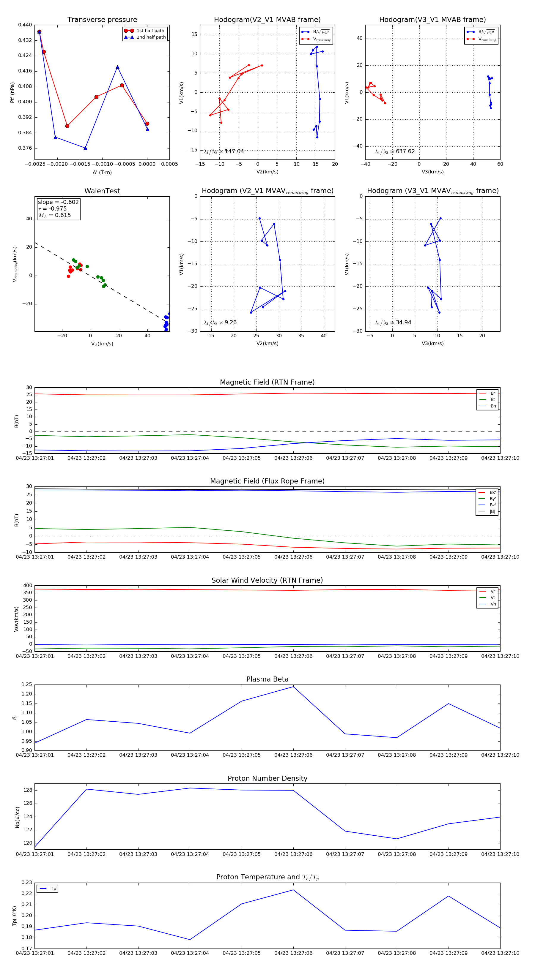Click the "Vsw(km/s)" y-axis label

tap(16, 619)
